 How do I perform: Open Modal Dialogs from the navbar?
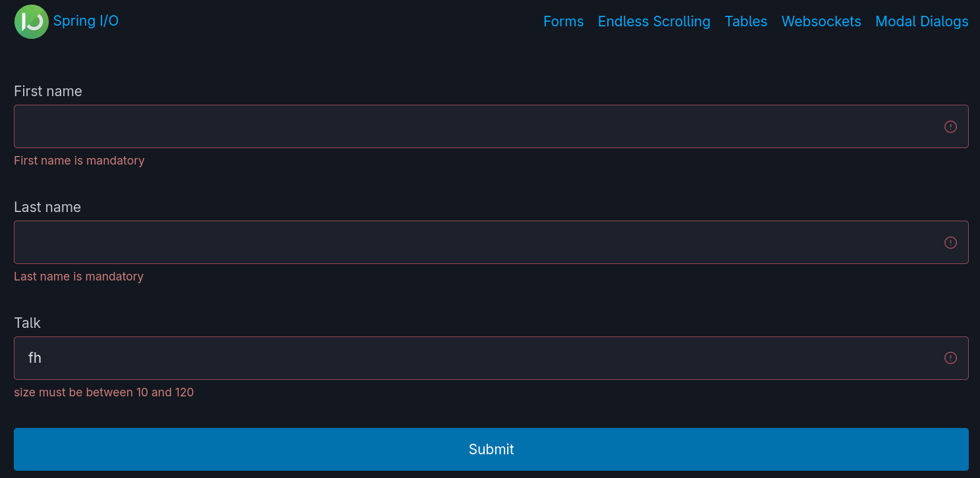(x=921, y=21)
